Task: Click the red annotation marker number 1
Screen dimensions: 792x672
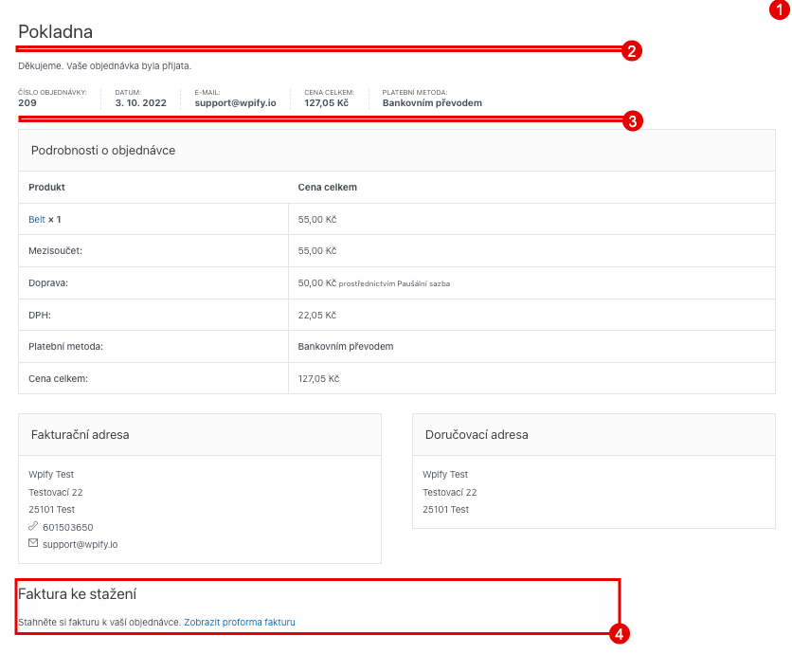Action: point(778,11)
